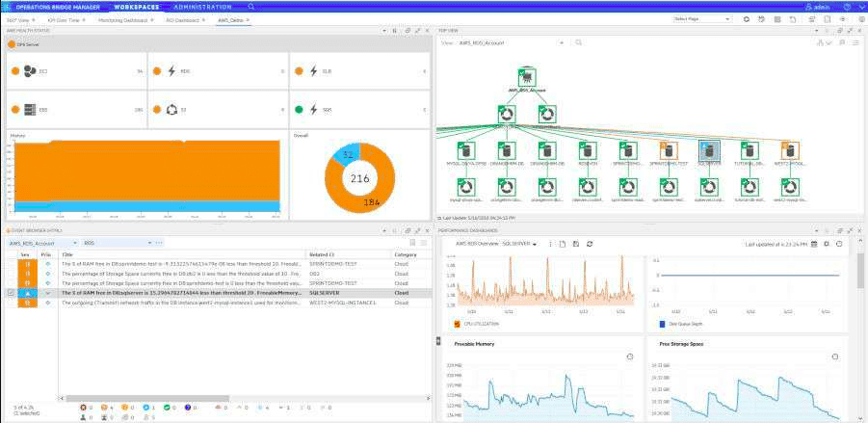Switch to the 360° View tab
Screen dimensions: 868x423
tap(17, 20)
